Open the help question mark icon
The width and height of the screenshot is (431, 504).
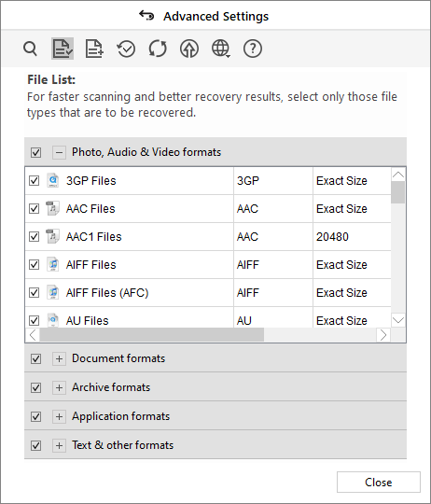coord(253,49)
